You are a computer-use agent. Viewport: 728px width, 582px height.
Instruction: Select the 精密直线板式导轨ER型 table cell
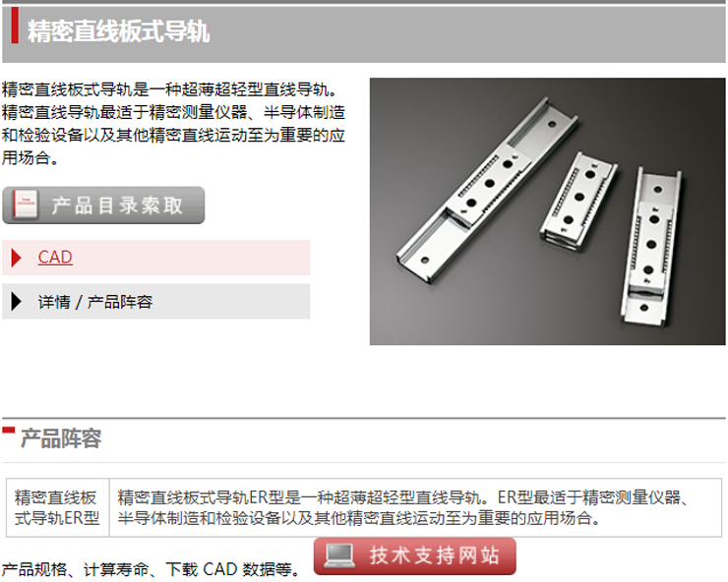tap(58, 507)
